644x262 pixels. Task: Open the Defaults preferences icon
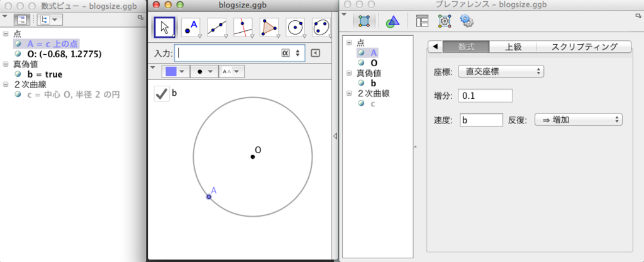tap(445, 21)
